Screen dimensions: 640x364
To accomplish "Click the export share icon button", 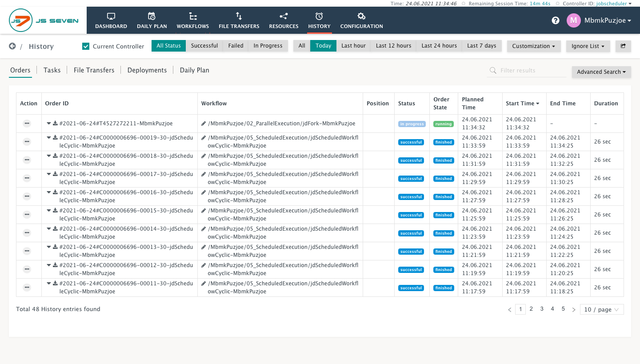I will (x=623, y=46).
